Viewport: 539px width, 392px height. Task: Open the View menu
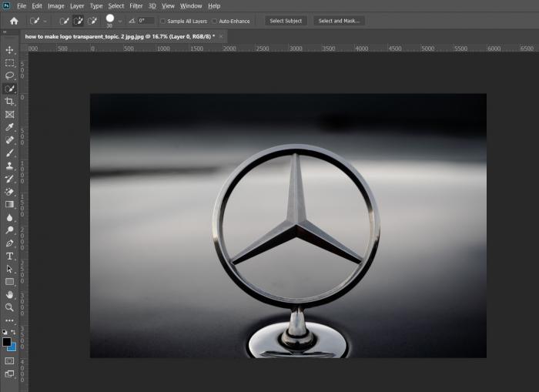pyautogui.click(x=168, y=6)
